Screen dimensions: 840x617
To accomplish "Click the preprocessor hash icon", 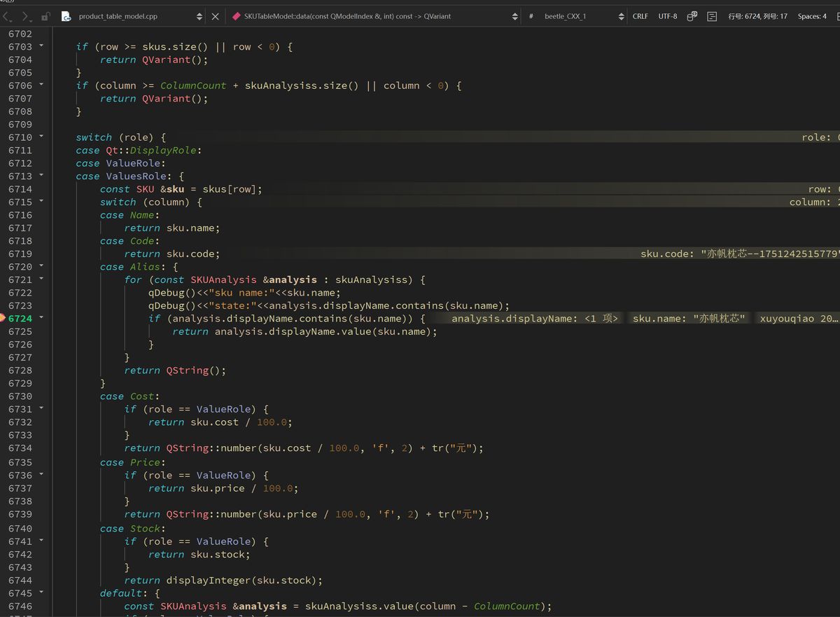I will 531,16.
